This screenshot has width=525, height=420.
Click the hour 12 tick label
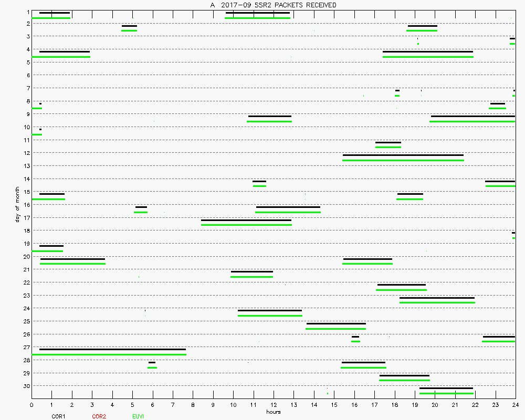click(x=273, y=405)
